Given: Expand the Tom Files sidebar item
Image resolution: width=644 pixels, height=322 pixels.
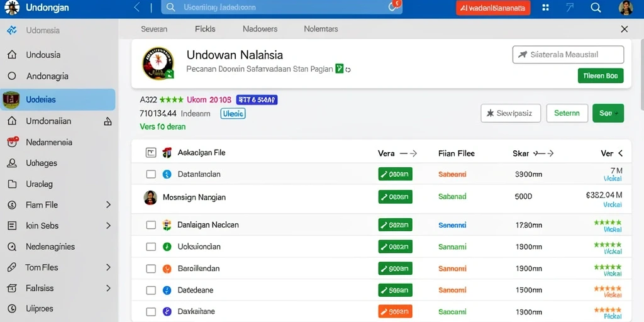Looking at the screenshot, I should 108,267.
